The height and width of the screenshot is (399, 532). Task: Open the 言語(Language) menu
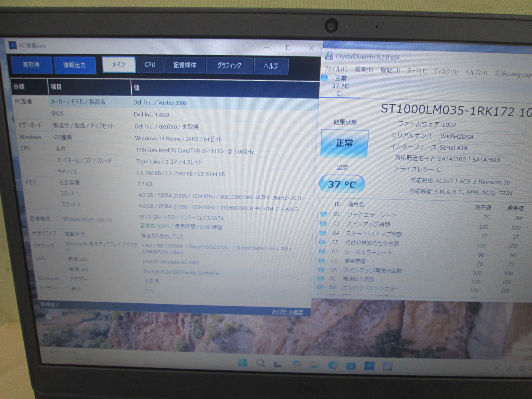[x=513, y=74]
